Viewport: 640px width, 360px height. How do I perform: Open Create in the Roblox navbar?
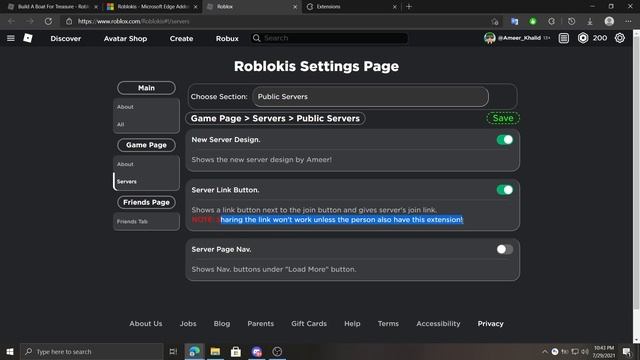181,38
